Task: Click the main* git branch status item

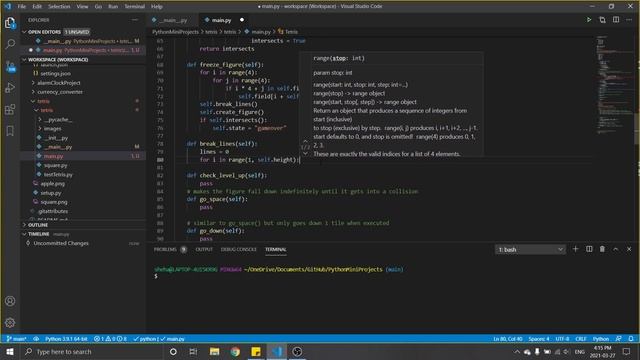Action: click(16, 339)
